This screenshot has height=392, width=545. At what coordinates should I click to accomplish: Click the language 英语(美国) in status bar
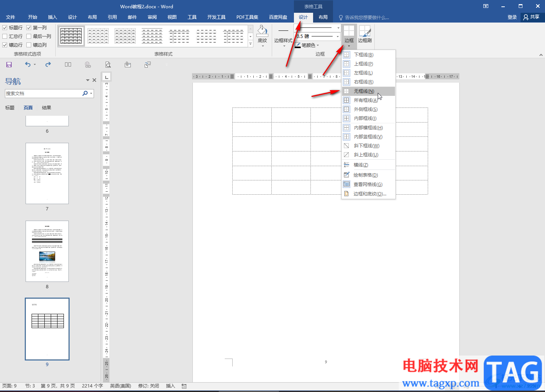tap(121, 386)
